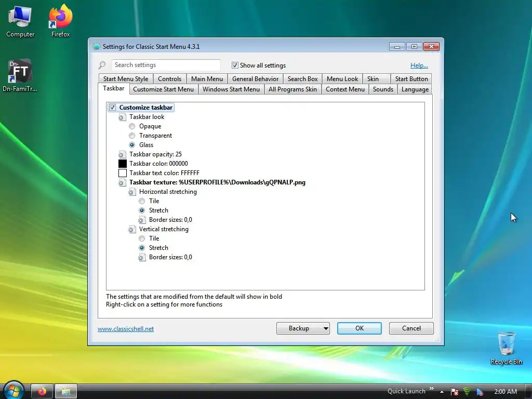Uncheck the Customize taskbar checkbox

coord(112,108)
